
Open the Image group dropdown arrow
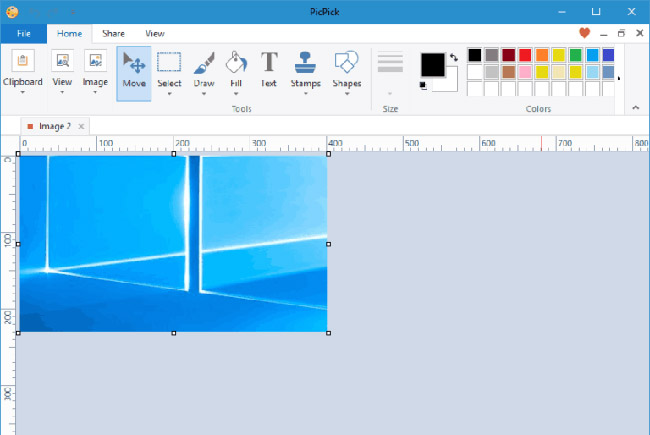click(95, 92)
